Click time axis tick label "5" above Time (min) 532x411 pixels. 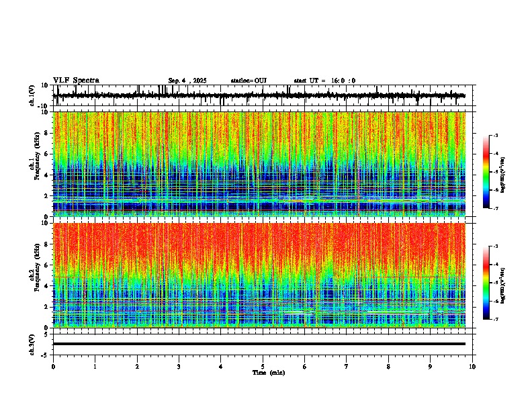(x=263, y=367)
